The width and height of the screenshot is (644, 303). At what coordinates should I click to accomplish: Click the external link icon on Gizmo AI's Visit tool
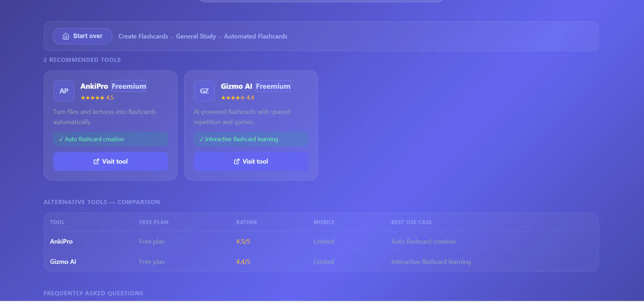pyautogui.click(x=237, y=161)
